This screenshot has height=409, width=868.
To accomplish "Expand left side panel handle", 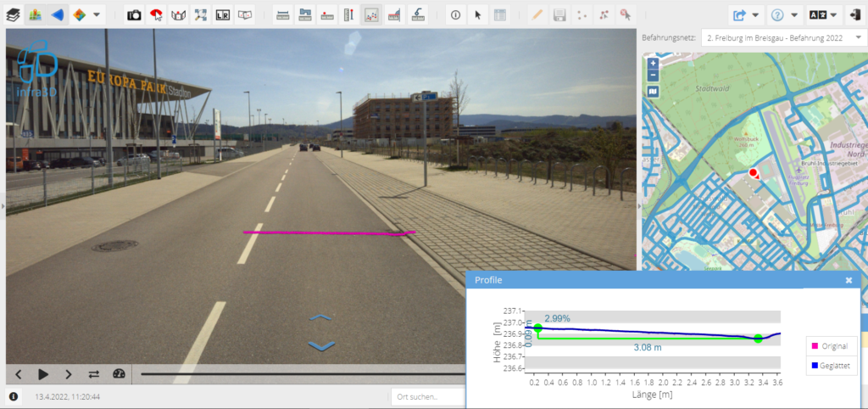I will [3, 206].
